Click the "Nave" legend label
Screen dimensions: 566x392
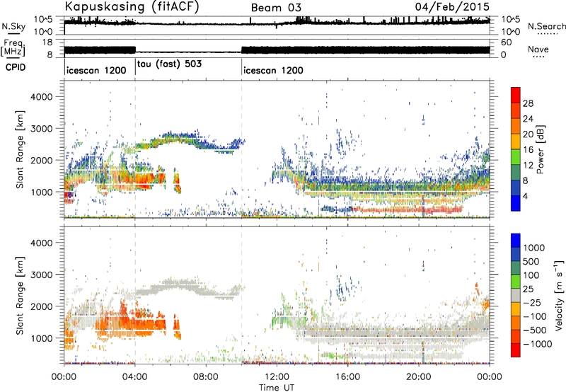538,50
